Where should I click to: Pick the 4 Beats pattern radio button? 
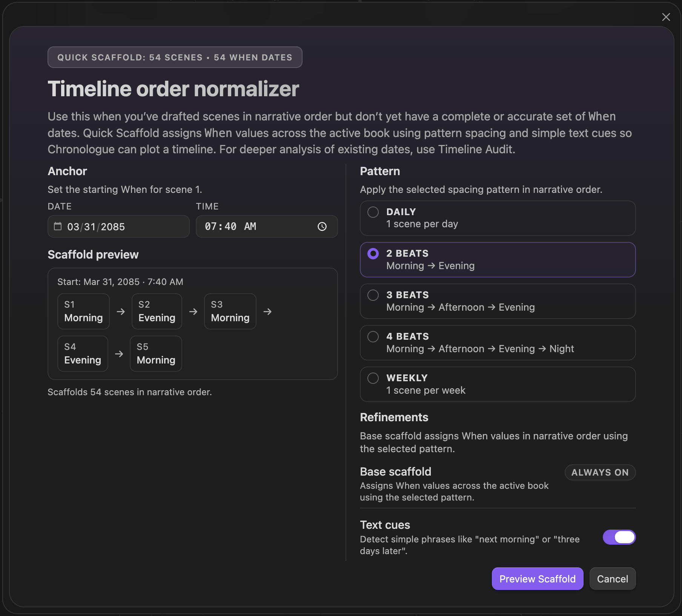373,337
